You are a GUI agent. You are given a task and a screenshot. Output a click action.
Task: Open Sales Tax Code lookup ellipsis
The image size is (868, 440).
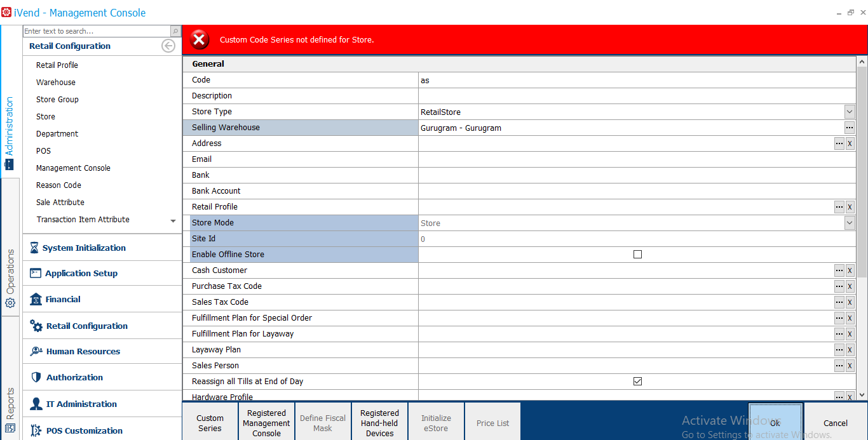[839, 302]
